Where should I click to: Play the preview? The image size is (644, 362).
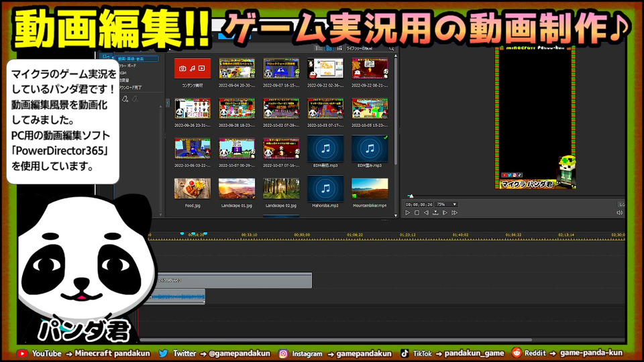tap(407, 213)
